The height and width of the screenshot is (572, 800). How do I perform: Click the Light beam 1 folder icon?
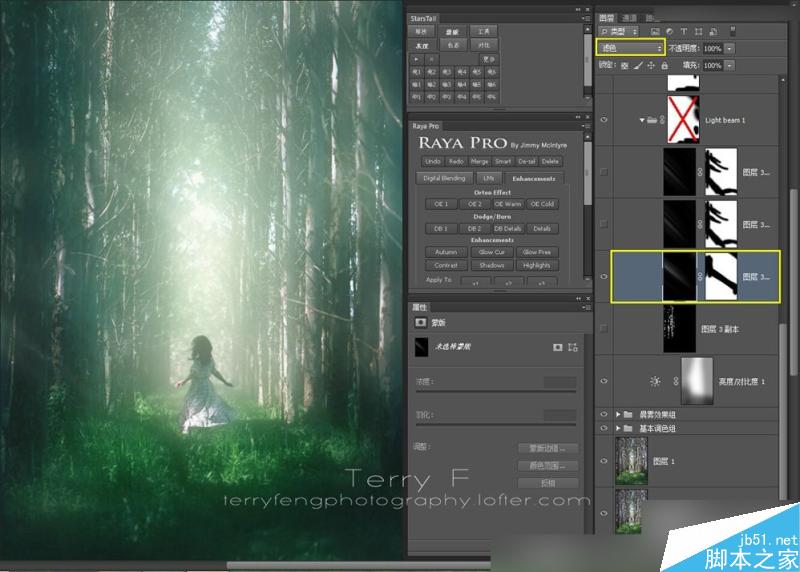(652, 120)
